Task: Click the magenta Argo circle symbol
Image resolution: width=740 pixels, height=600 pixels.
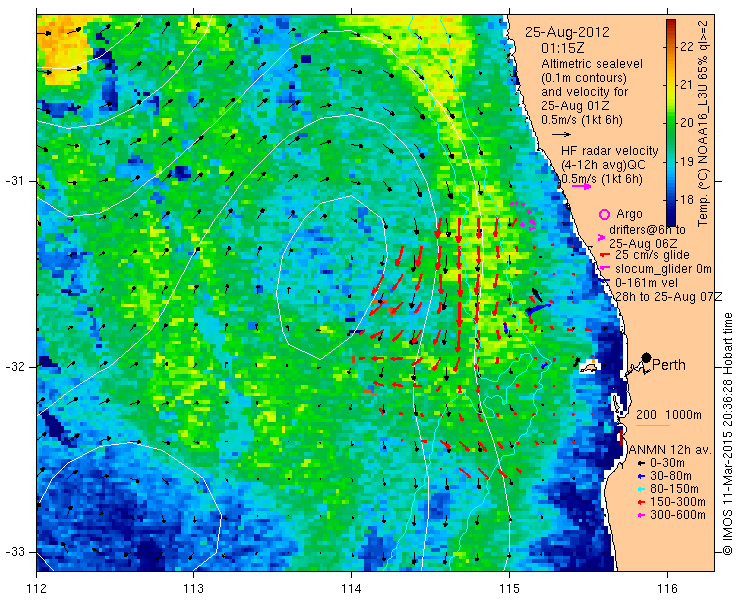Action: 605,215
